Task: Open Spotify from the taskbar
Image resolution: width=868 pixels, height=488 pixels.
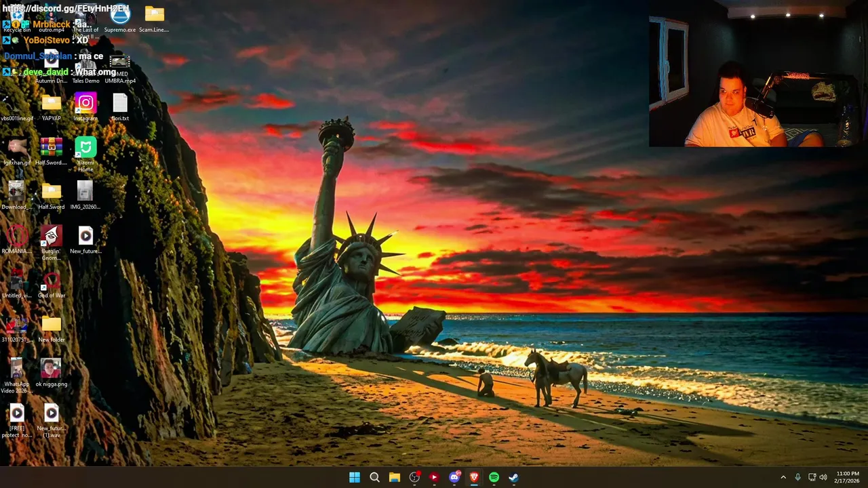Action: (494, 477)
